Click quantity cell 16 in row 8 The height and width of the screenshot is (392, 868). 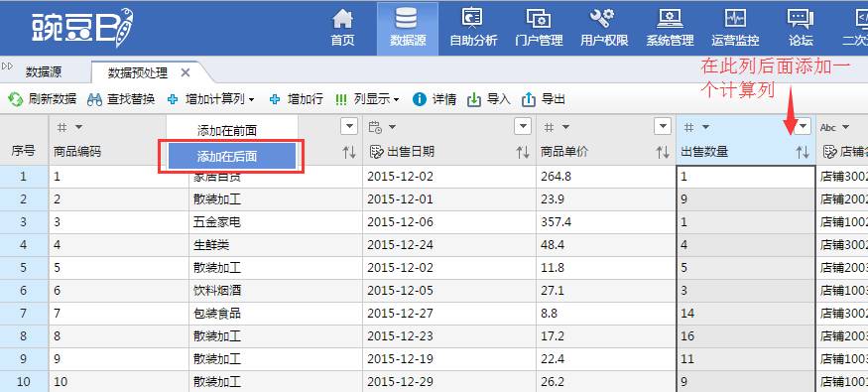(x=746, y=336)
